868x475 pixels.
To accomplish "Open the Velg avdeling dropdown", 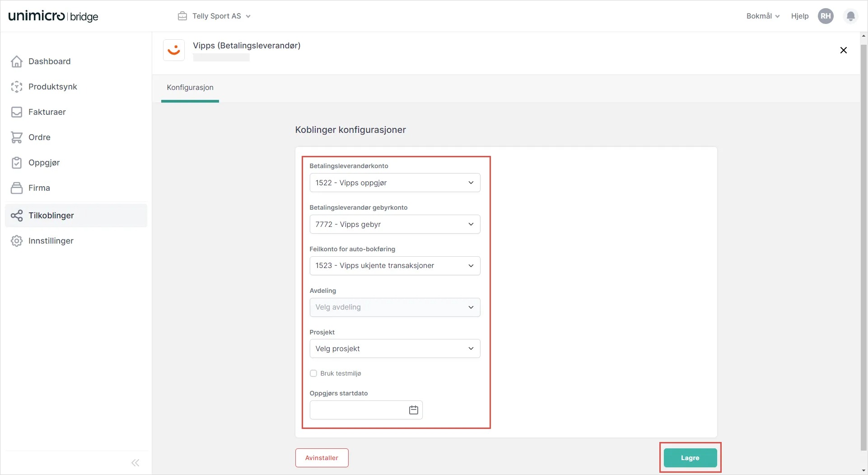I will (x=395, y=307).
